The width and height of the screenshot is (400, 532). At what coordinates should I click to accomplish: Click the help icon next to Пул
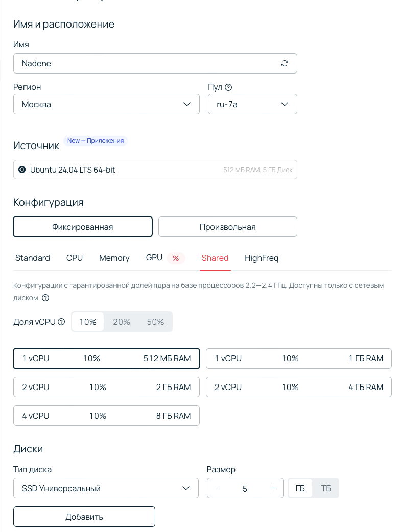228,87
